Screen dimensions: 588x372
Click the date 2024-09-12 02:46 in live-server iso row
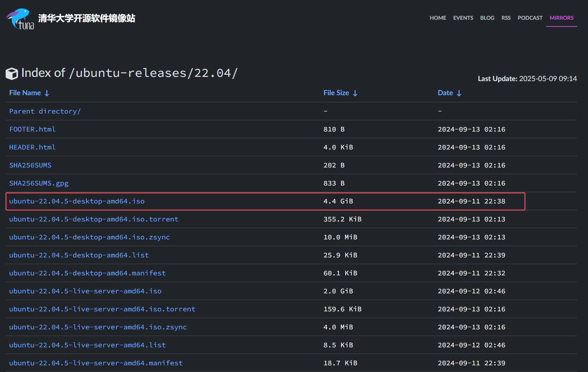[x=472, y=291]
